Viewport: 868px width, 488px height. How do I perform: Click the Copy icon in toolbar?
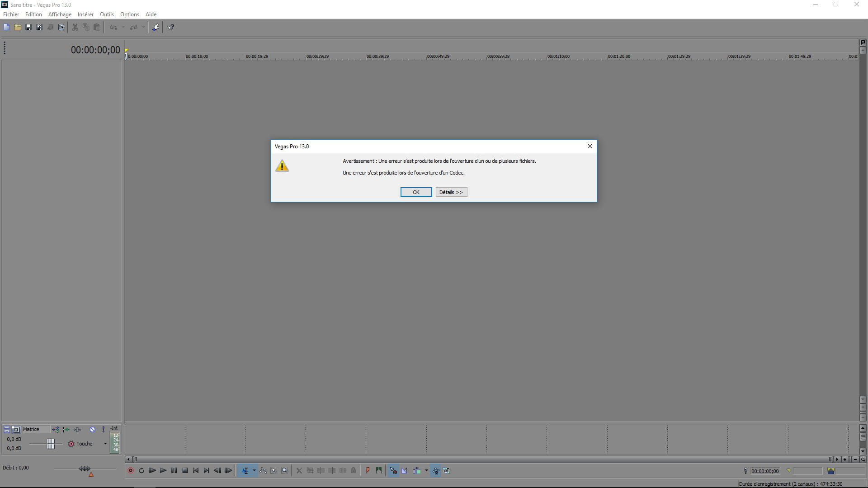click(86, 27)
